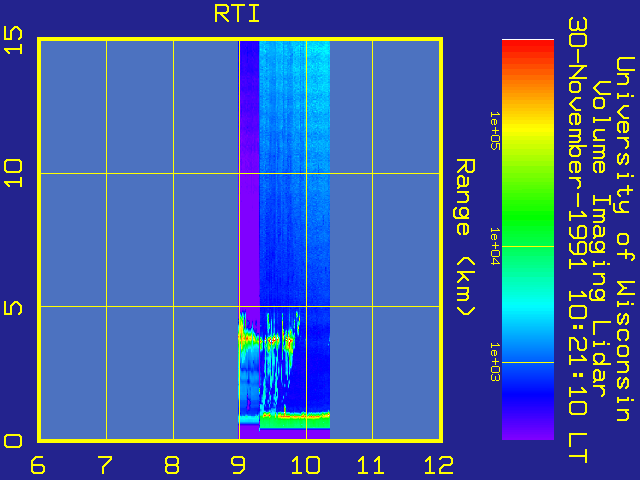Click the 1e+05 colorbar label
640x480 pixels.
[x=495, y=131]
